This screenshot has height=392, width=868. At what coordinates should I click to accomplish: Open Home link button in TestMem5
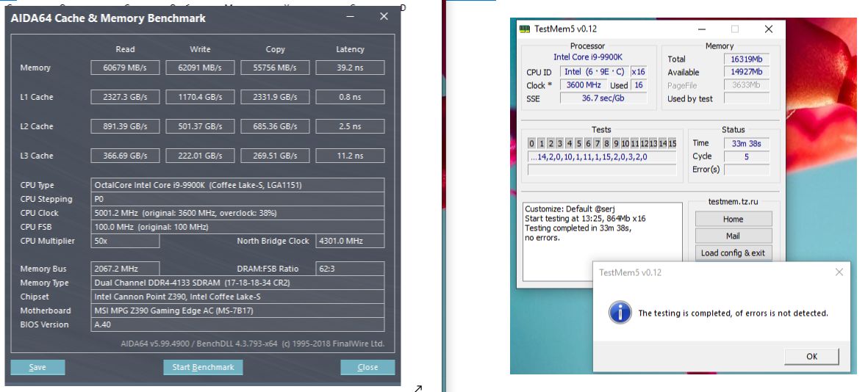coord(733,219)
